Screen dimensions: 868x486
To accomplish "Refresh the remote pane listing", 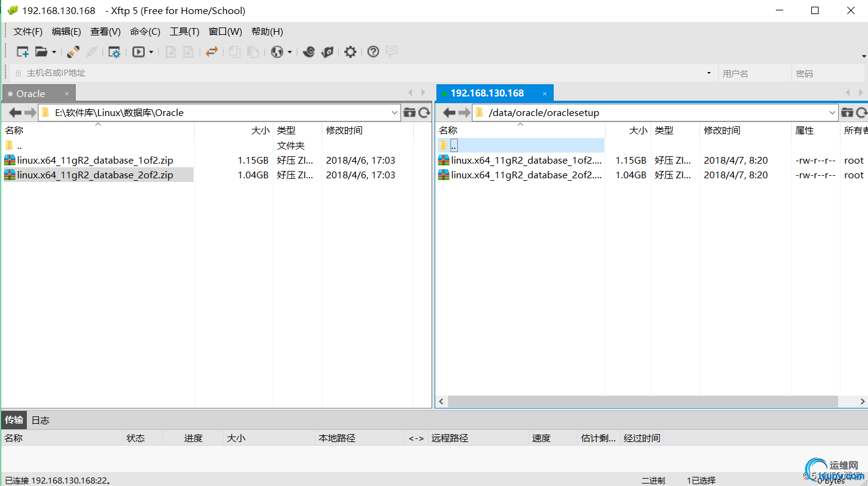I will 862,112.
